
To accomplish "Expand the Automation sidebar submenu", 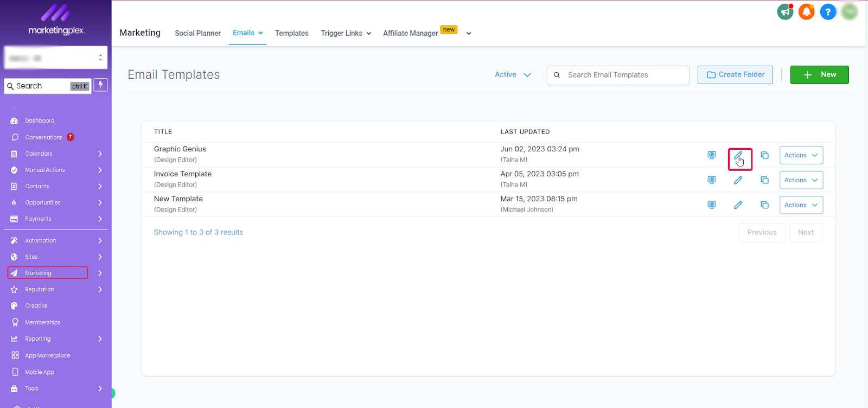I will 100,240.
